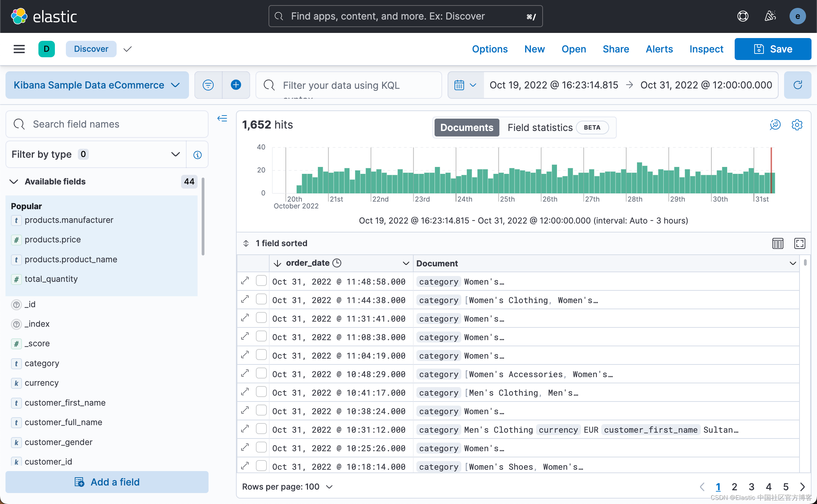Open the Kibana Sample Data eCommerce data view selector
The image size is (817, 504).
[97, 85]
